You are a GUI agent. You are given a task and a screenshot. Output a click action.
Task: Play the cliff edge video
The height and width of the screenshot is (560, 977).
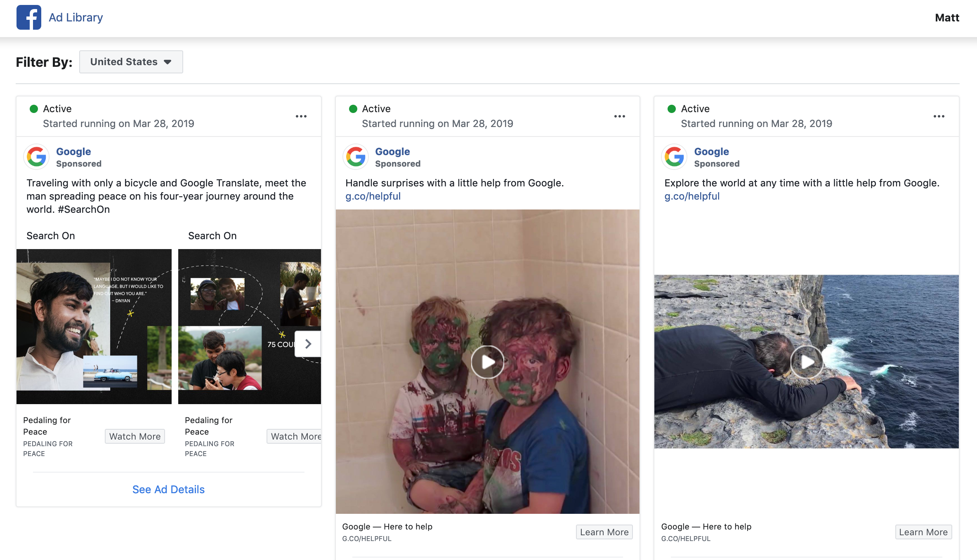(807, 362)
